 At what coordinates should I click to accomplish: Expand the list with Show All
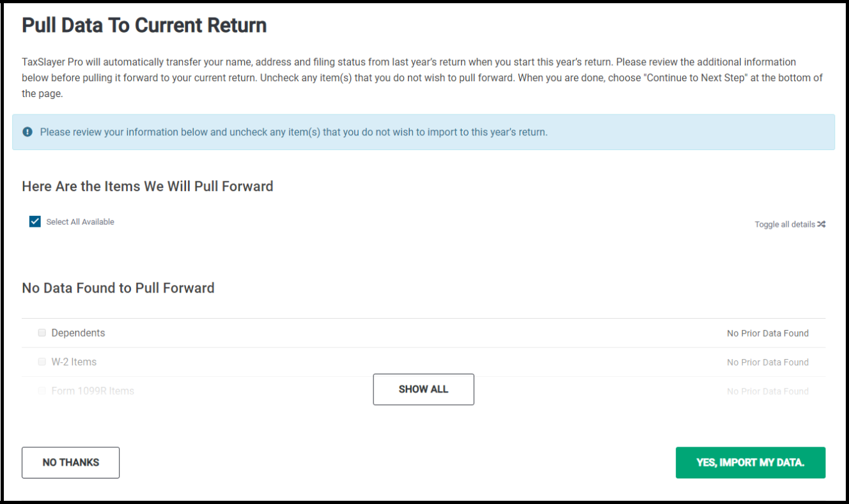pos(423,389)
